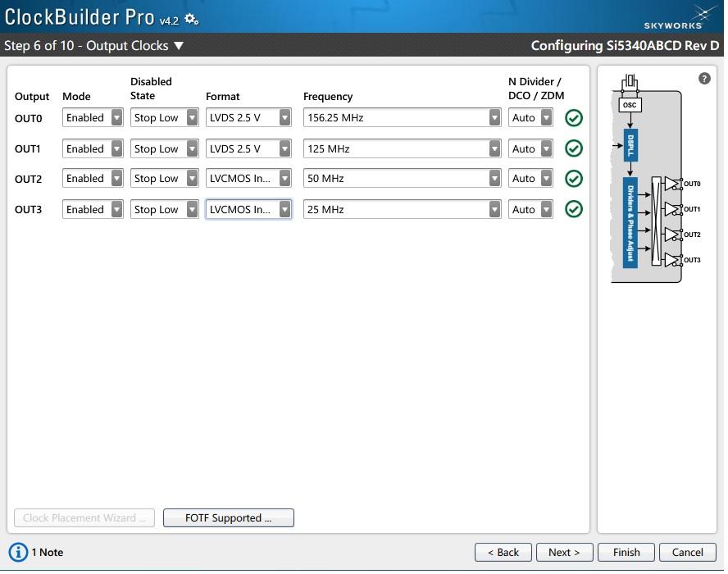Go back with the Back button
The image size is (728, 574).
[503, 552]
